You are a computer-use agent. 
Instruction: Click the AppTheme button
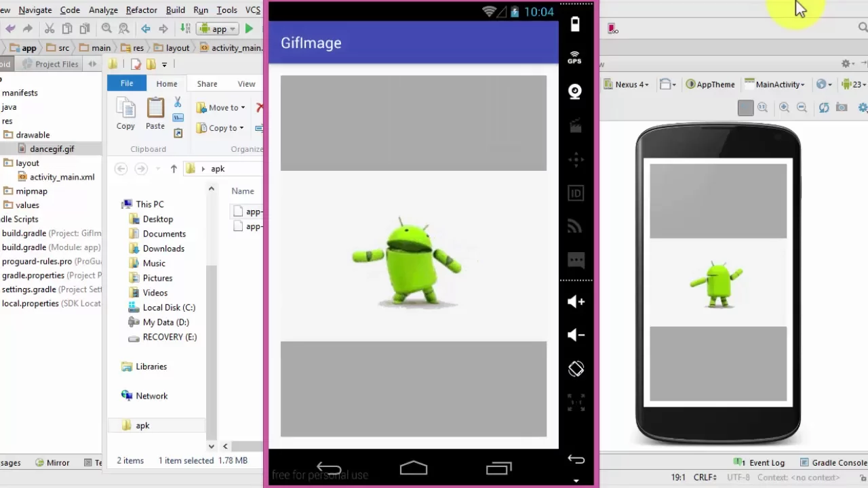pos(710,84)
